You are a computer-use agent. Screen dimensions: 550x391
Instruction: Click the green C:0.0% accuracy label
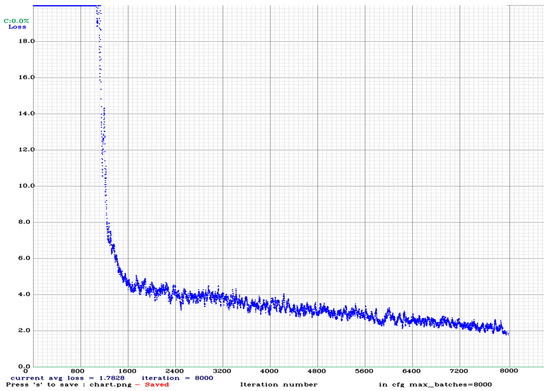tap(16, 21)
